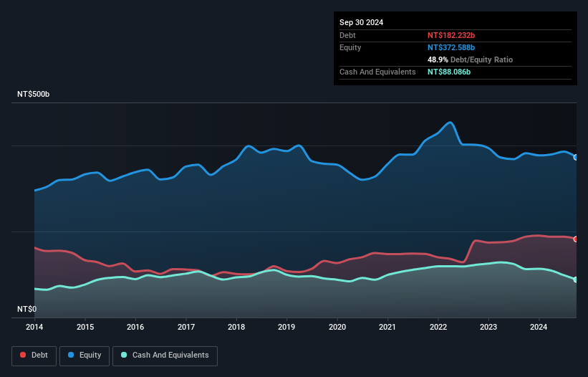The image size is (588, 377).
Task: Toggle the Debt series legend button
Action: 34,355
